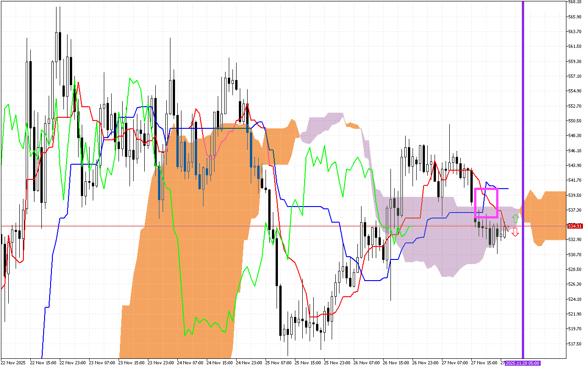Click the 517.50 price scale label
This screenshot has height=368, width=588.
(x=575, y=344)
